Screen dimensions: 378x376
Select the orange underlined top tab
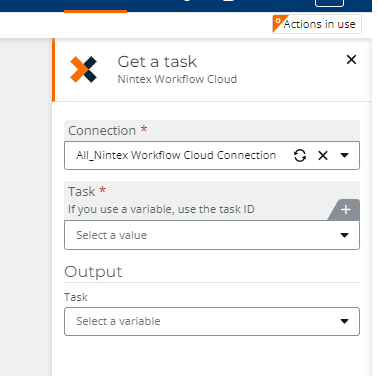[x=95, y=6]
